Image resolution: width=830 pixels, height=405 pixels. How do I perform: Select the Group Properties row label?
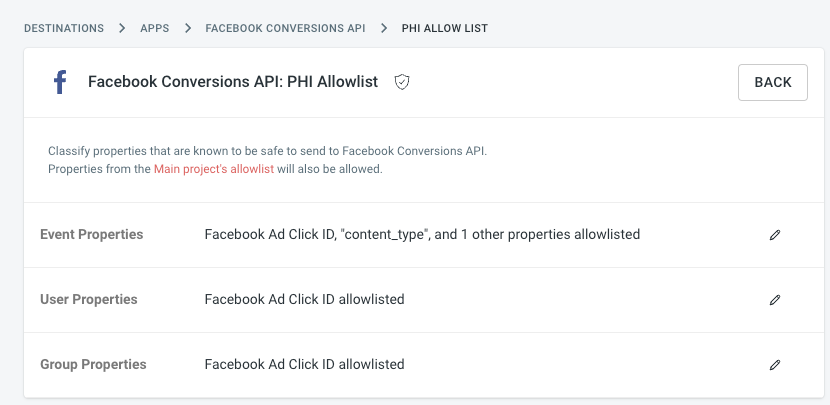click(x=93, y=364)
